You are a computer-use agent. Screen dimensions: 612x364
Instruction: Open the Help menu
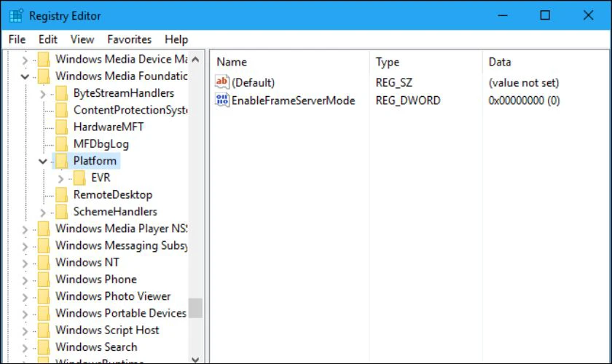176,39
